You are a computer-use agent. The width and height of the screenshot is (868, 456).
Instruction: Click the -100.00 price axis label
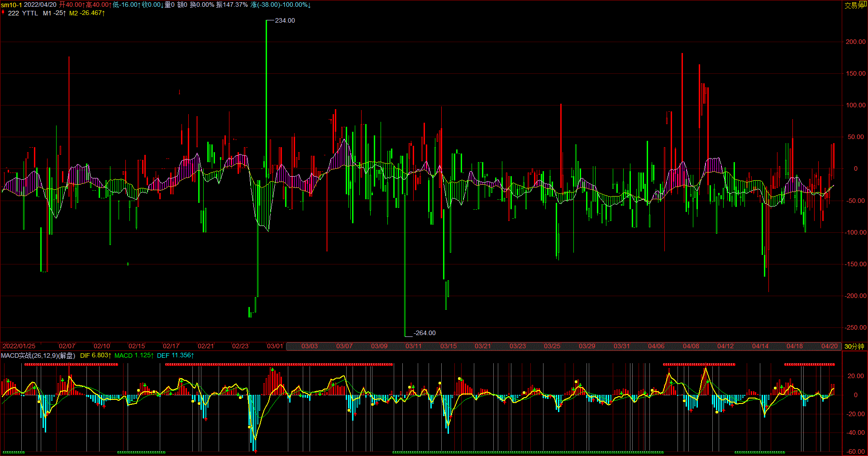(855, 232)
